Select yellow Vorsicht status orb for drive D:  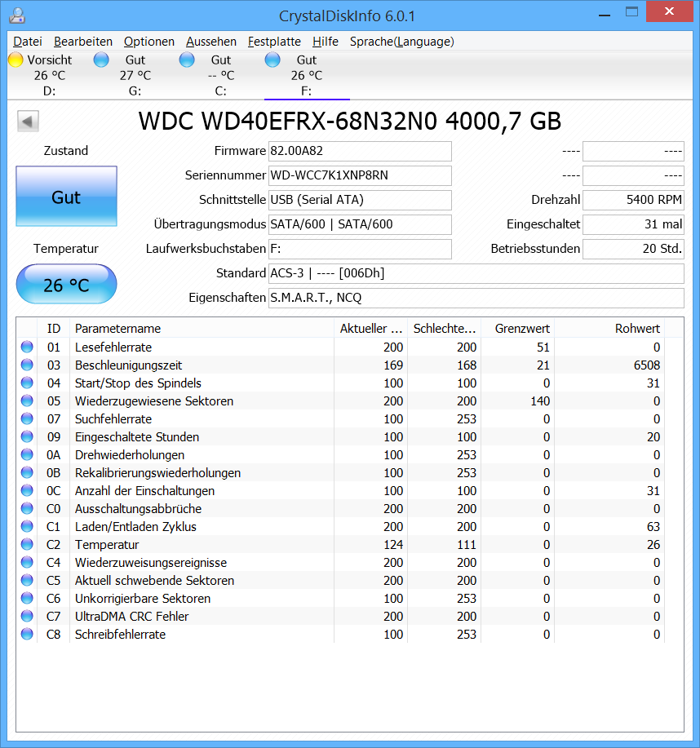[16, 60]
